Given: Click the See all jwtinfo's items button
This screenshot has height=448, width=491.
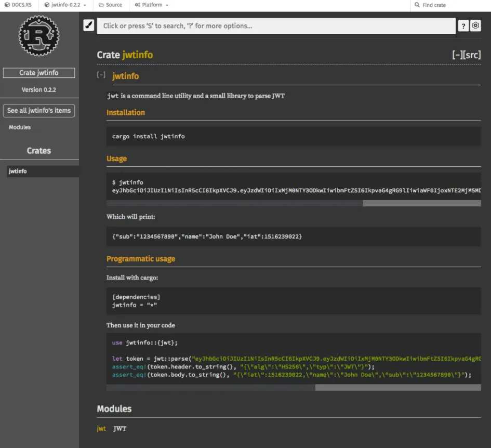Looking at the screenshot, I should coord(39,110).
